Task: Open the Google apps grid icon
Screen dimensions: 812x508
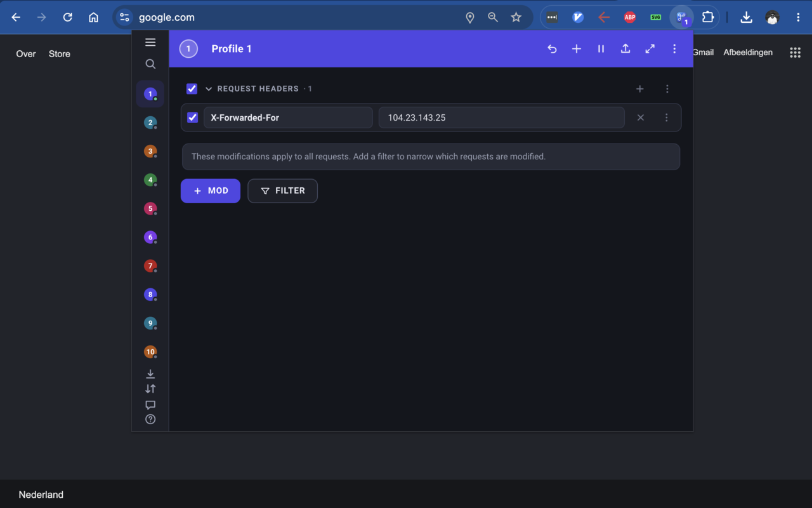Action: point(795,53)
